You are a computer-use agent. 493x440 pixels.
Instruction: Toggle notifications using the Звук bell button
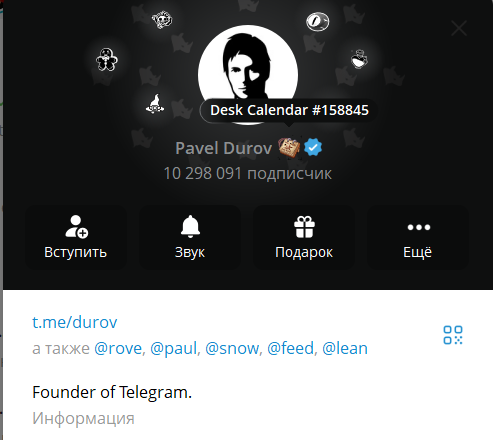coord(190,237)
